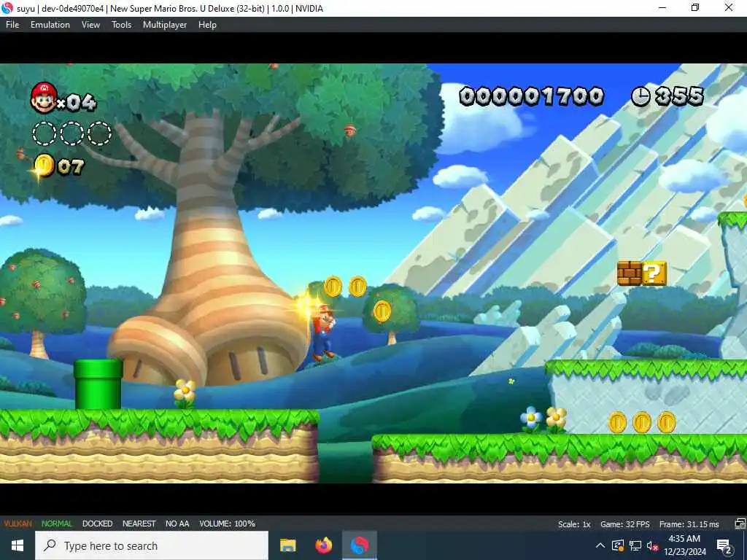This screenshot has width=747, height=560.
Task: Minimize the suyu window
Action: pyautogui.click(x=662, y=8)
